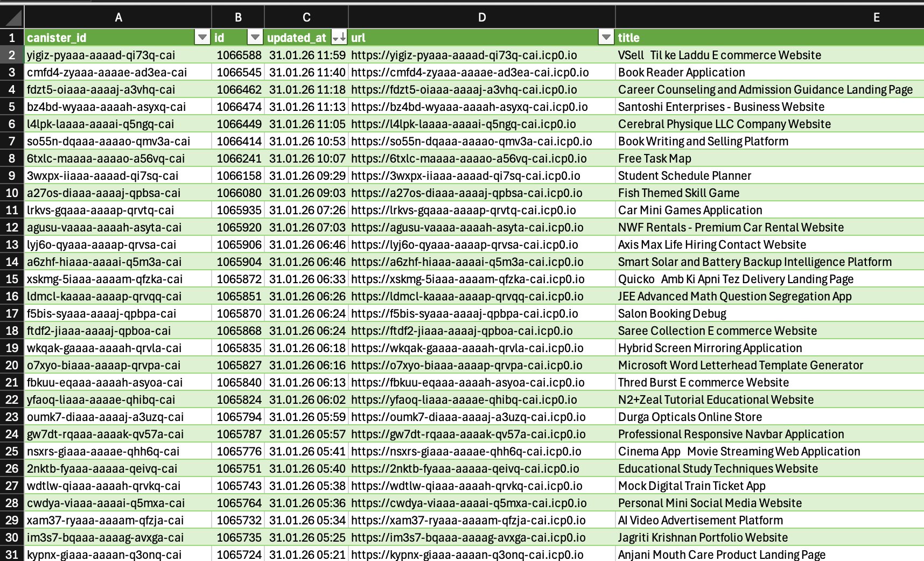The height and width of the screenshot is (561, 924).
Task: Select column B header
Action: point(238,17)
